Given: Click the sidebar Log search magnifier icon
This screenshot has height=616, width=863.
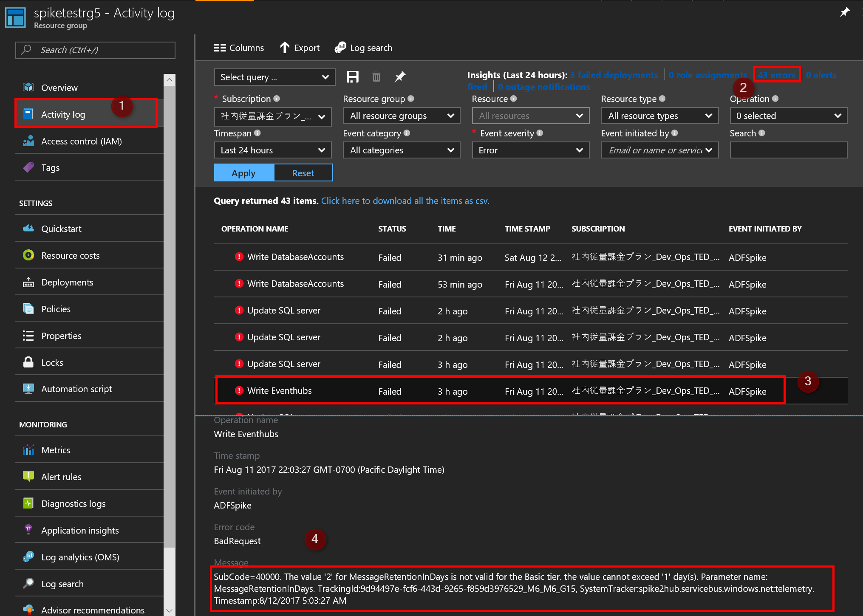Looking at the screenshot, I should click(28, 583).
